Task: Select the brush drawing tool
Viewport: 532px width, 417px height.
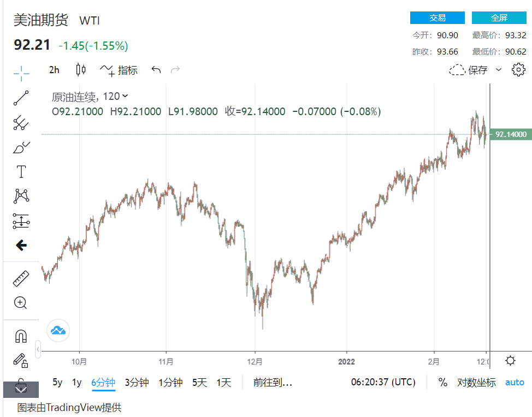Action: click(21, 147)
